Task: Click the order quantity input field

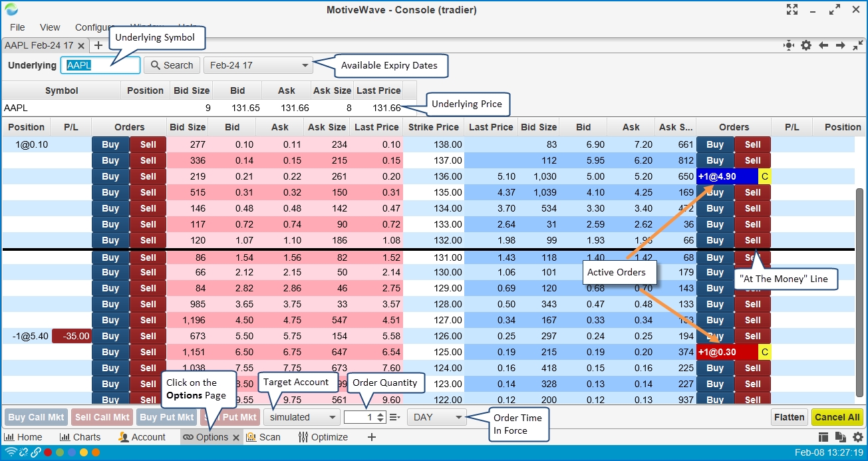Action: [x=360, y=417]
